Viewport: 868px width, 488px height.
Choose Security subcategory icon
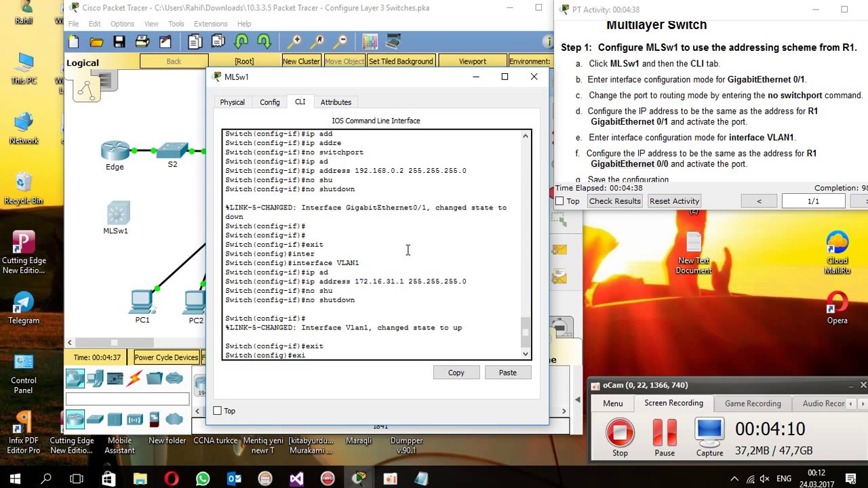[x=155, y=419]
